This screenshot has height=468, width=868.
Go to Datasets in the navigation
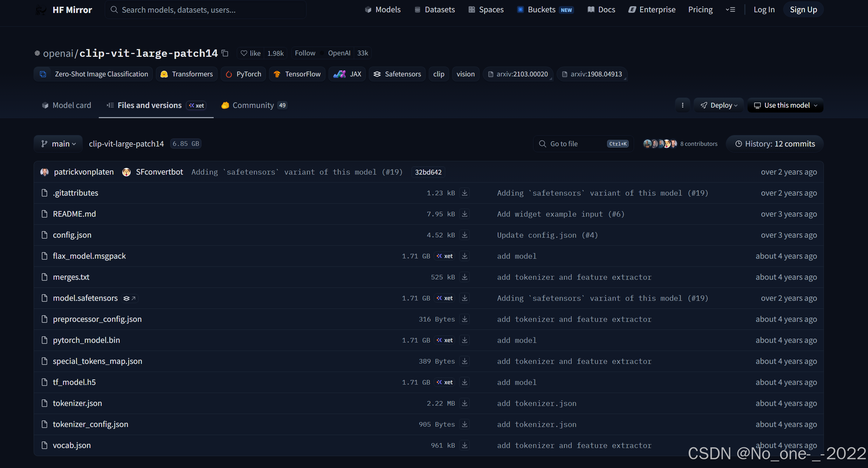coord(435,10)
